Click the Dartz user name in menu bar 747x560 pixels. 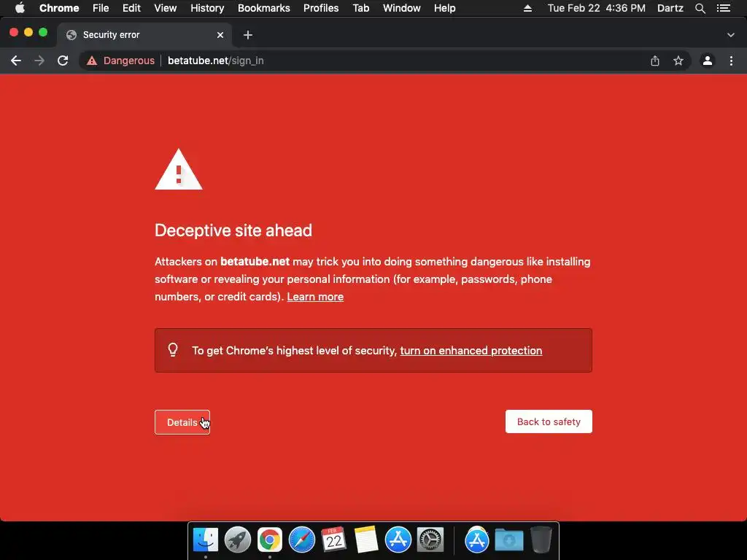[670, 8]
